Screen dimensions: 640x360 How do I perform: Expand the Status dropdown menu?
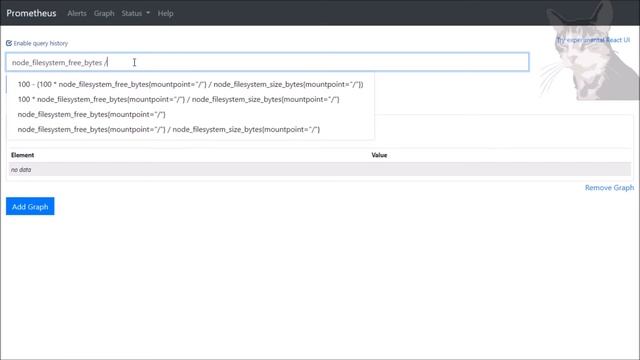[x=136, y=13]
